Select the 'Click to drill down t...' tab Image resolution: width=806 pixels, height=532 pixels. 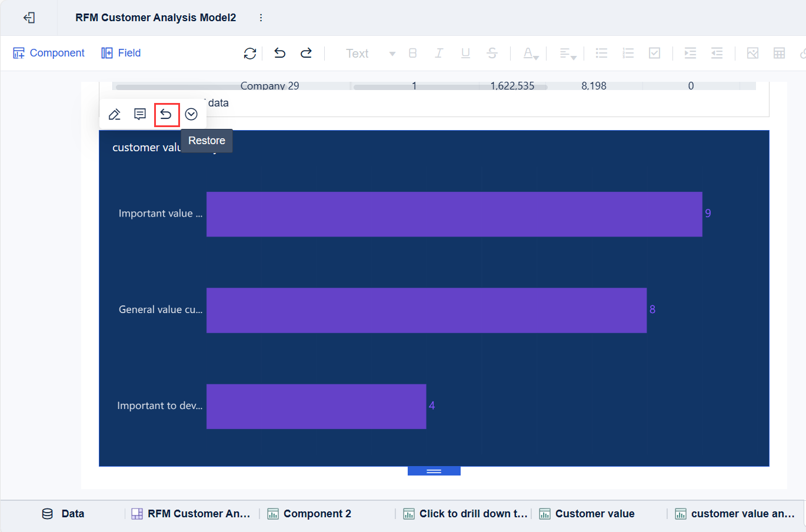pyautogui.click(x=465, y=514)
